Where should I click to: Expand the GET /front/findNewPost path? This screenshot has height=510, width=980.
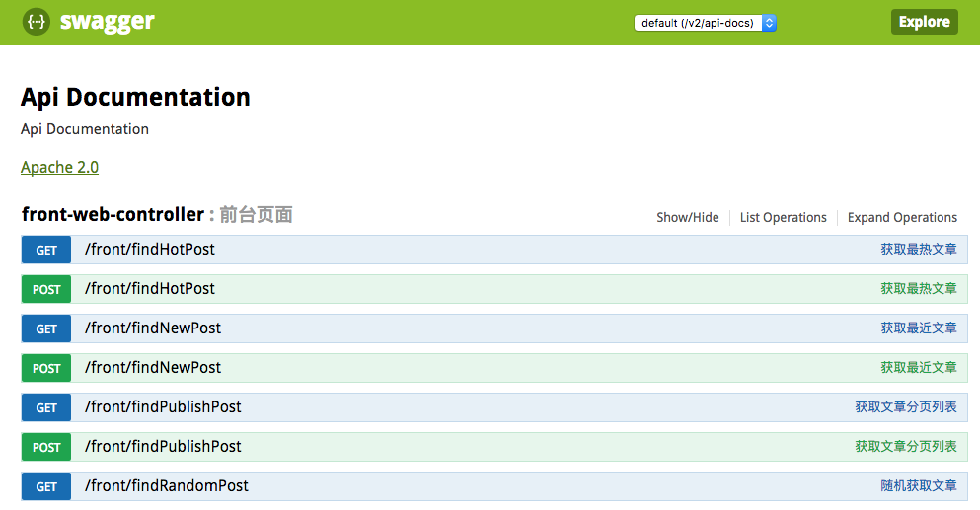[153, 328]
